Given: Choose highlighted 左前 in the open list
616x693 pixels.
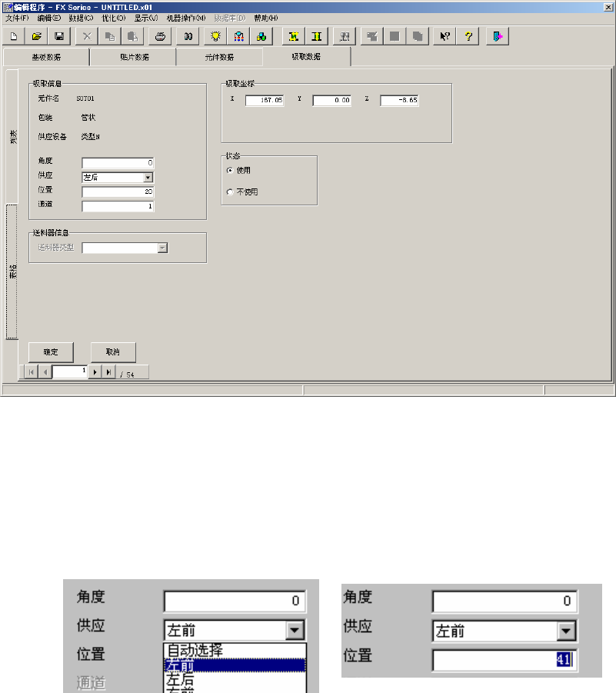Looking at the screenshot, I should [235, 665].
